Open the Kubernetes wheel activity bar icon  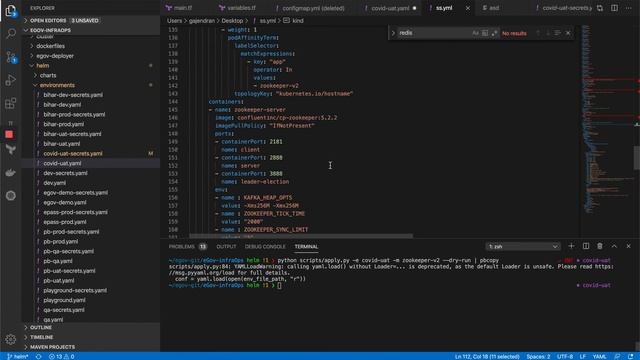coord(11,196)
